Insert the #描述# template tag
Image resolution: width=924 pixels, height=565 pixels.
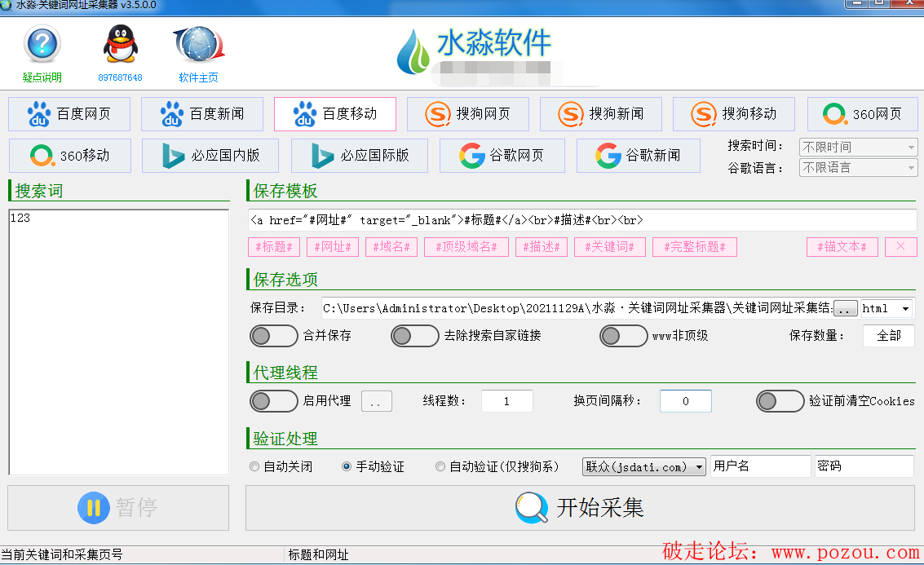[x=542, y=247]
